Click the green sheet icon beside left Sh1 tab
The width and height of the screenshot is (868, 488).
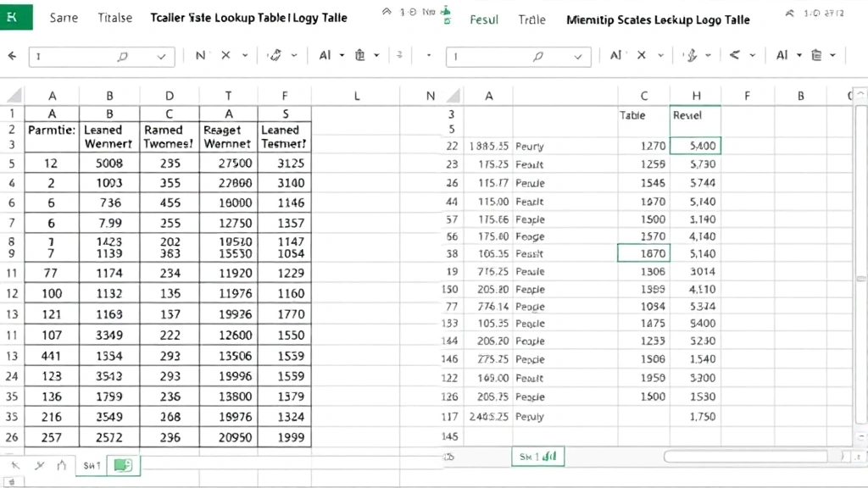tap(123, 465)
